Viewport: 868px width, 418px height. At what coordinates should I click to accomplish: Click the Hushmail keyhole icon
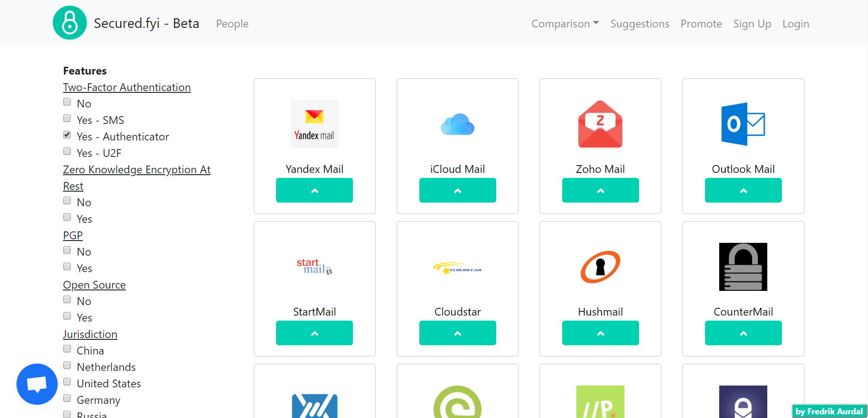click(x=600, y=267)
